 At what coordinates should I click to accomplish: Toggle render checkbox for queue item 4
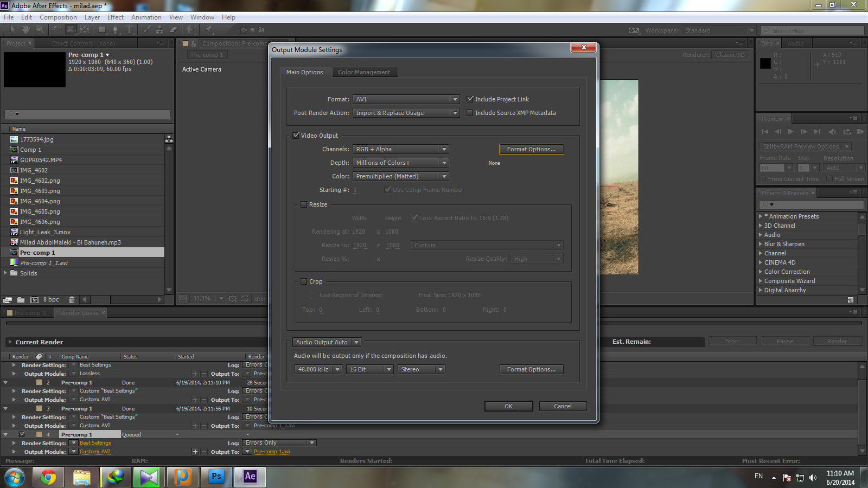[22, 434]
